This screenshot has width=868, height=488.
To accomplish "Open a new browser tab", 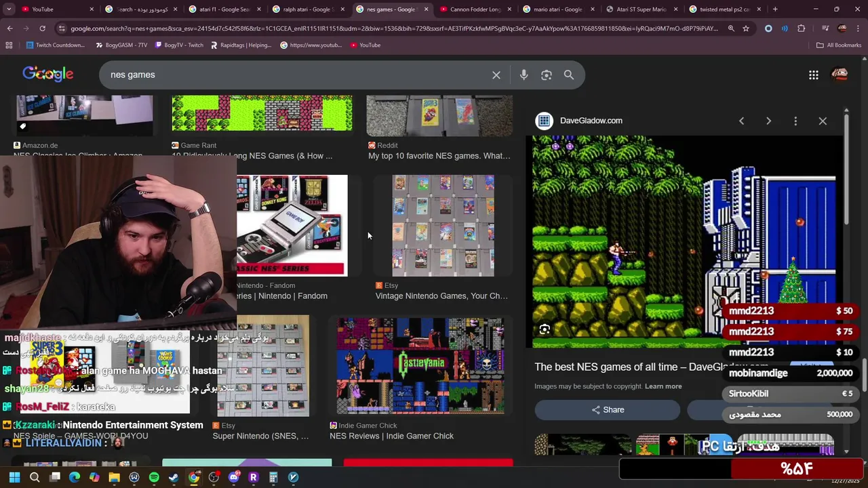I will coord(775,9).
